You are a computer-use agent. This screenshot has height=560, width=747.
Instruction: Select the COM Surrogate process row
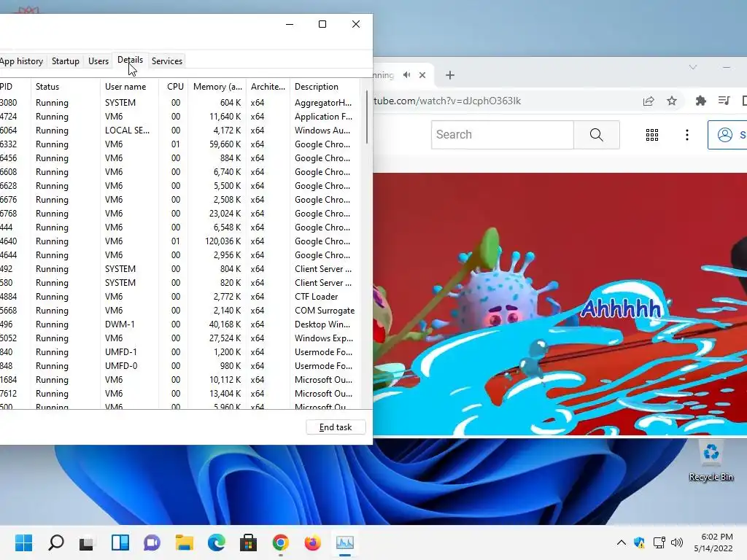point(180,310)
